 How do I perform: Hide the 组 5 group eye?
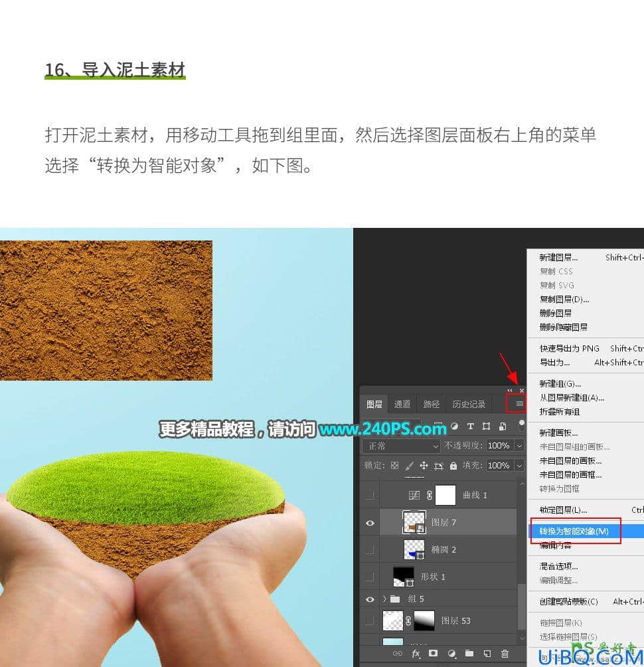click(370, 599)
